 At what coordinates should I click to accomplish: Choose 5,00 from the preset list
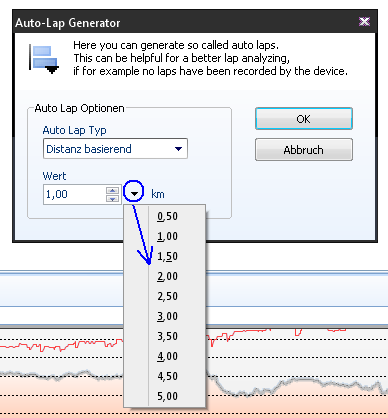(x=165, y=396)
